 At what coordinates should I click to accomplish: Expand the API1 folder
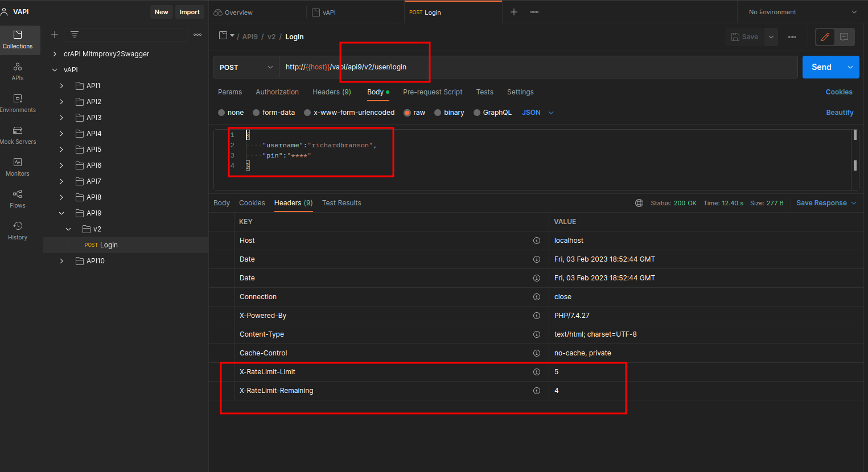coord(61,86)
